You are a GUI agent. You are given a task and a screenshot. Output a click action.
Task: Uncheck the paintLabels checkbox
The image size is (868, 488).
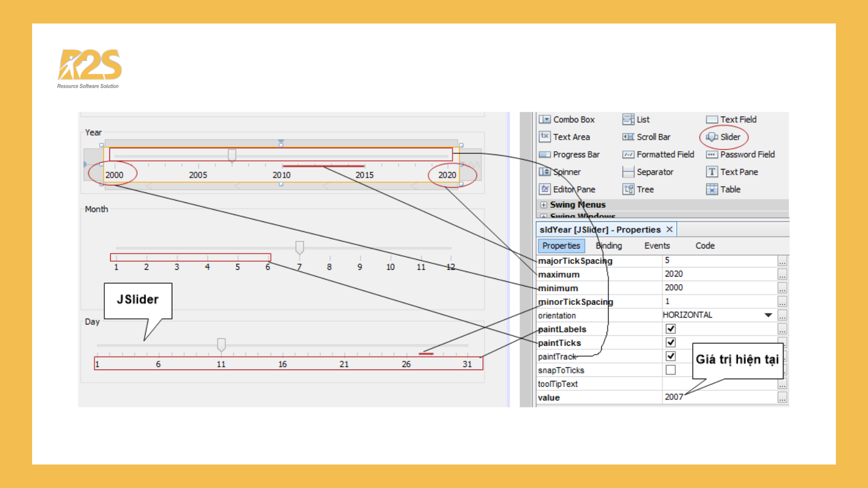[x=670, y=329]
